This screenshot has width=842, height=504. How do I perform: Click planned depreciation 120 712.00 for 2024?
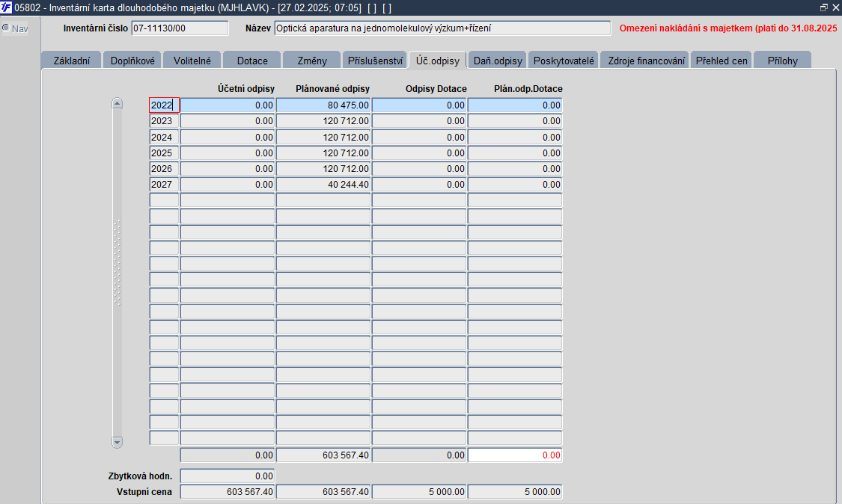coord(323,137)
